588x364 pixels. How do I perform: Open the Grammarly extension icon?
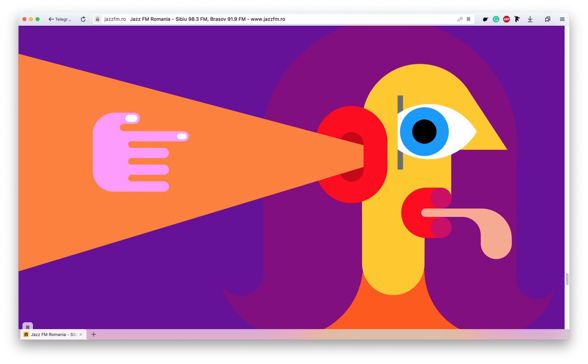point(496,19)
